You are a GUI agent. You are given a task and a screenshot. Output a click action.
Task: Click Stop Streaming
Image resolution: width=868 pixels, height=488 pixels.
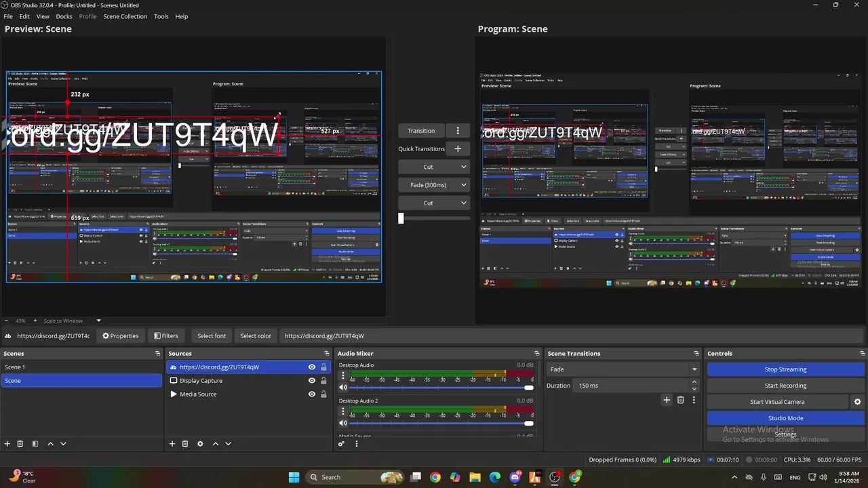click(x=785, y=369)
